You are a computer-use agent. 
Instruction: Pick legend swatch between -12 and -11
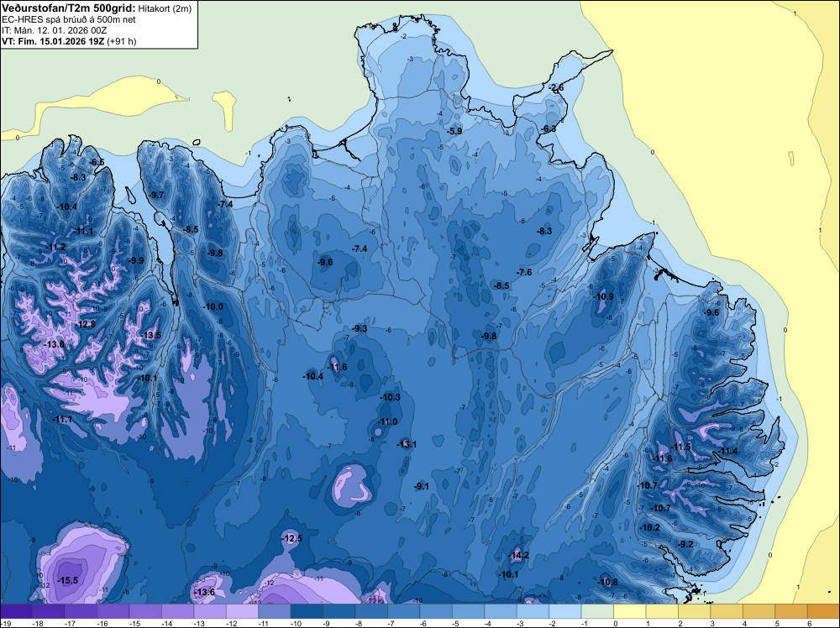pyautogui.click(x=242, y=611)
